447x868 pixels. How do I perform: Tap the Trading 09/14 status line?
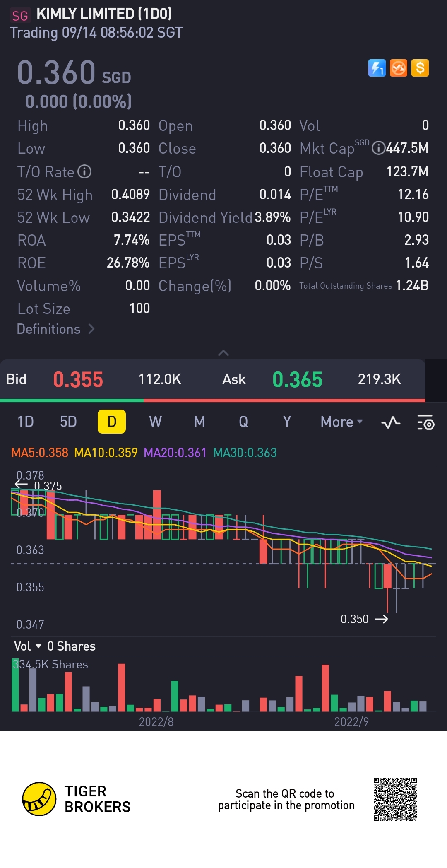point(96,32)
